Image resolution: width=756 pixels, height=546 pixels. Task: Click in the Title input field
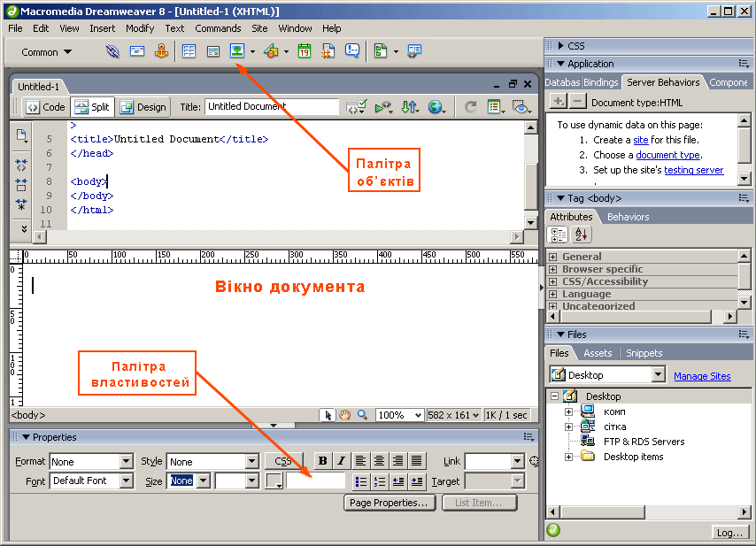tap(272, 106)
